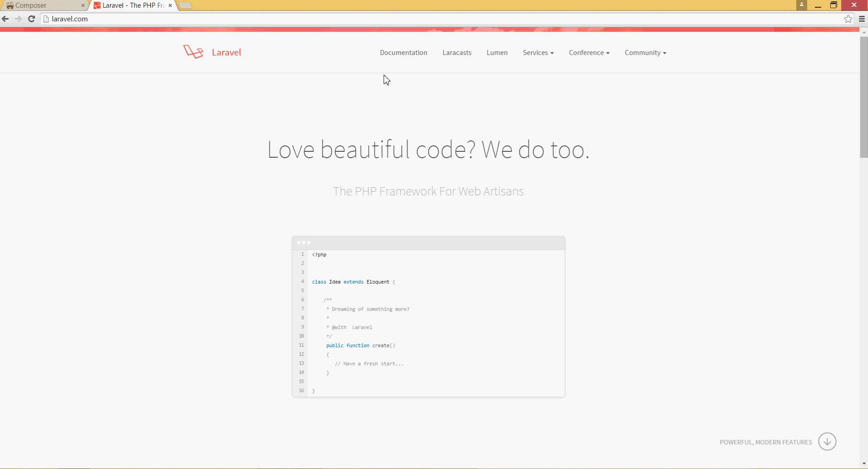
Task: Click the vertical scrollbar thumb
Action: pyautogui.click(x=863, y=97)
